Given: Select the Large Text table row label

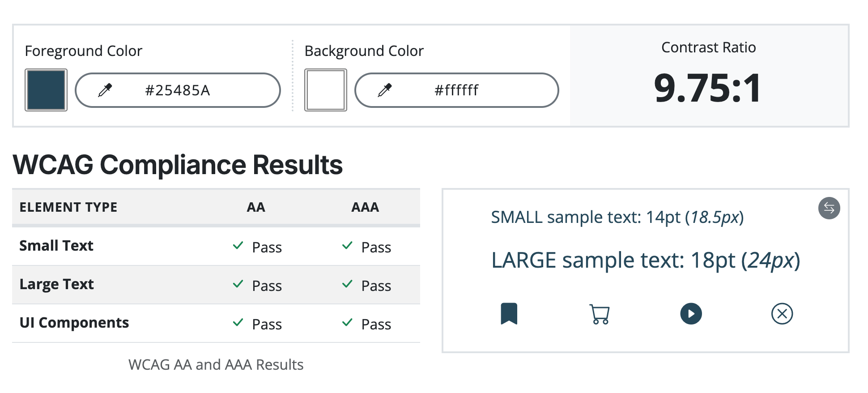Looking at the screenshot, I should (x=57, y=284).
